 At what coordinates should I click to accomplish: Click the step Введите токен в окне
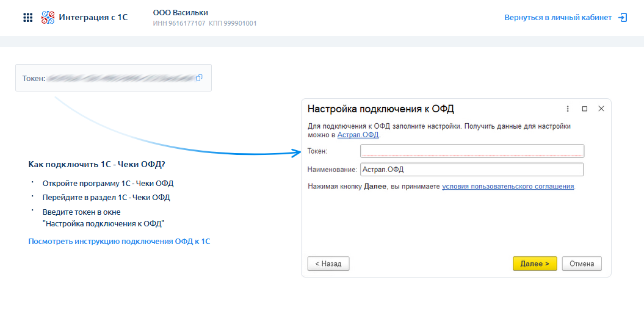click(x=81, y=212)
